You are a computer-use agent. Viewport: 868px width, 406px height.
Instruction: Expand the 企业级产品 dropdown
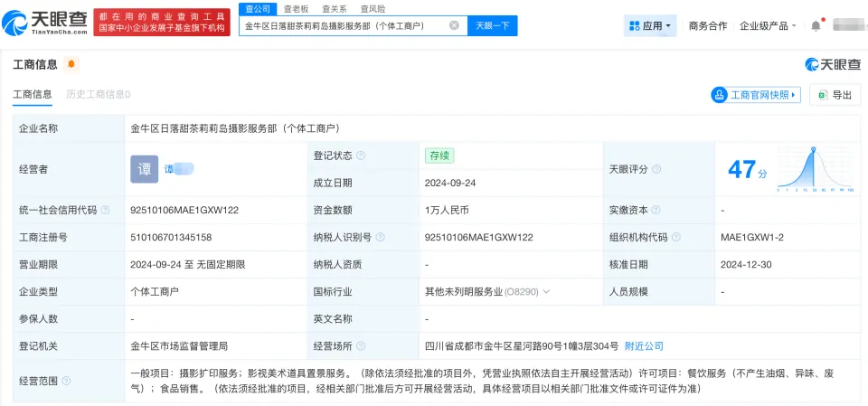[768, 25]
